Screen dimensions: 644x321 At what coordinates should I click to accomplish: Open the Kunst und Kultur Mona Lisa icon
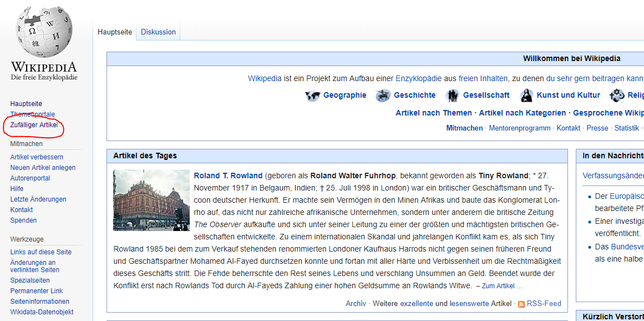point(526,96)
